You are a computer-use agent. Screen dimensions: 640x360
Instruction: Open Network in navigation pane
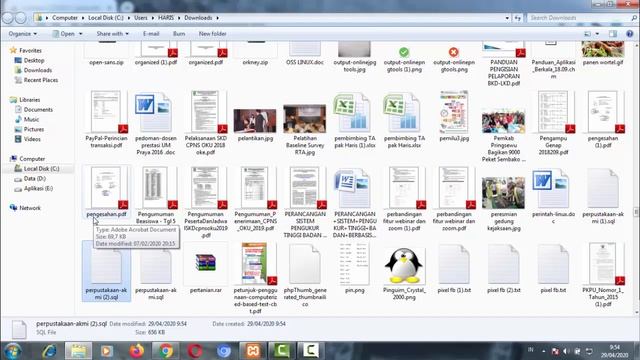pos(30,208)
